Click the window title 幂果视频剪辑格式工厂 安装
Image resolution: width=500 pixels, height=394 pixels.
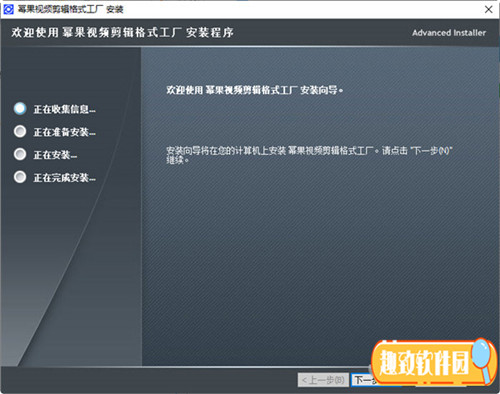[x=70, y=9]
